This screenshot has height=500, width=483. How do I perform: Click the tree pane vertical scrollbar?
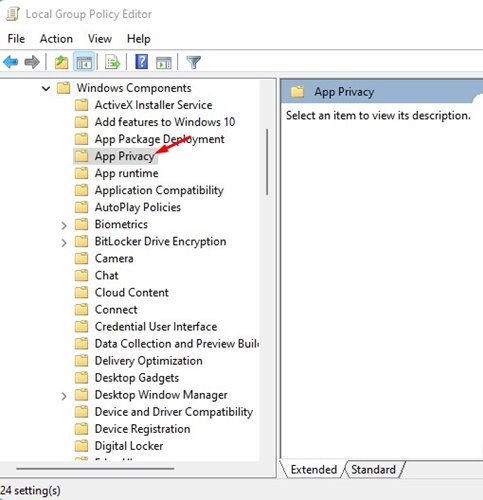(267, 162)
